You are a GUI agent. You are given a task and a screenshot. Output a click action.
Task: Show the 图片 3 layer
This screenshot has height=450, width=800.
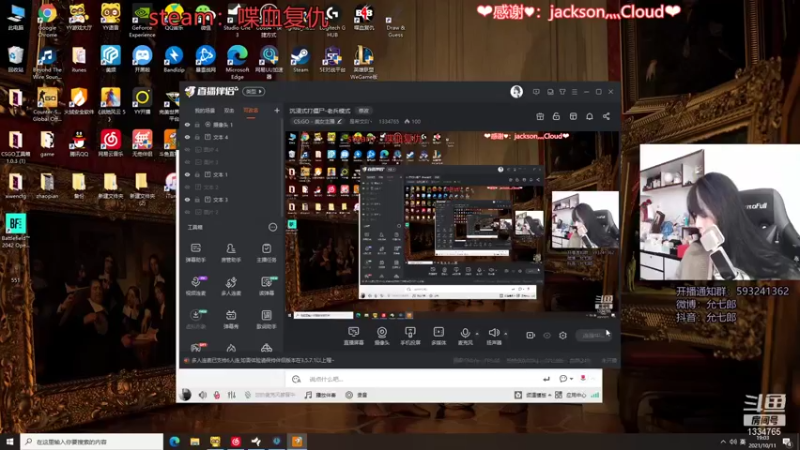click(x=187, y=162)
